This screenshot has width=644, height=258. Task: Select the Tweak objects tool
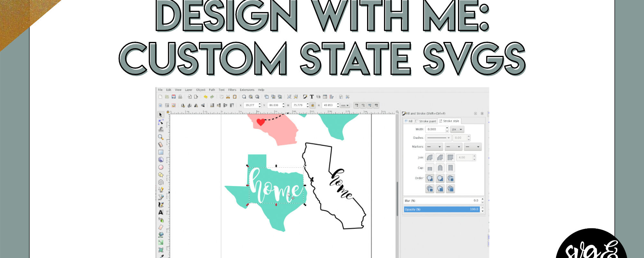161,130
